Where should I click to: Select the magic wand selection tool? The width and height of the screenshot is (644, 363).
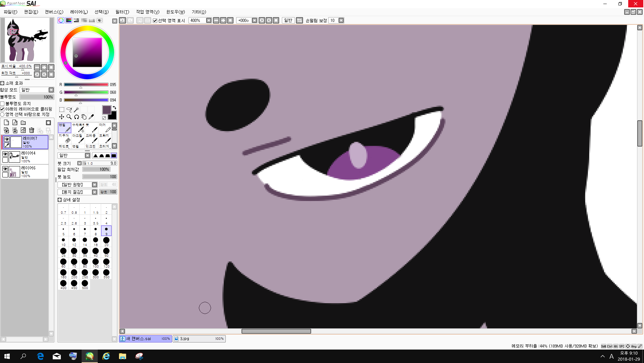click(76, 110)
